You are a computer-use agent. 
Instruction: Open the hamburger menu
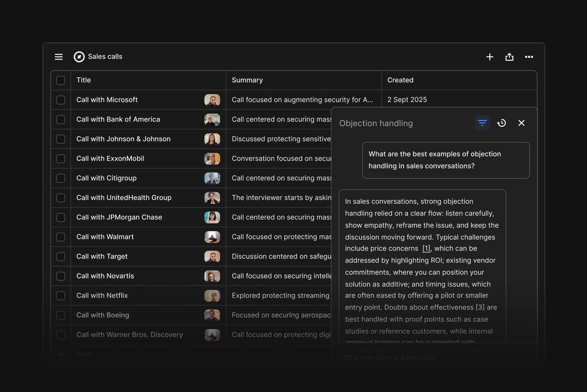click(59, 57)
